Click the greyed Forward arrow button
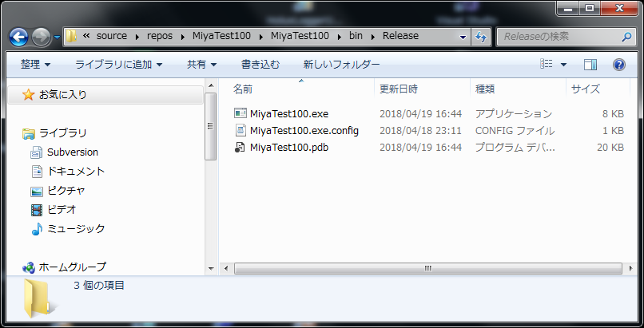This screenshot has height=328, width=644. 41,37
